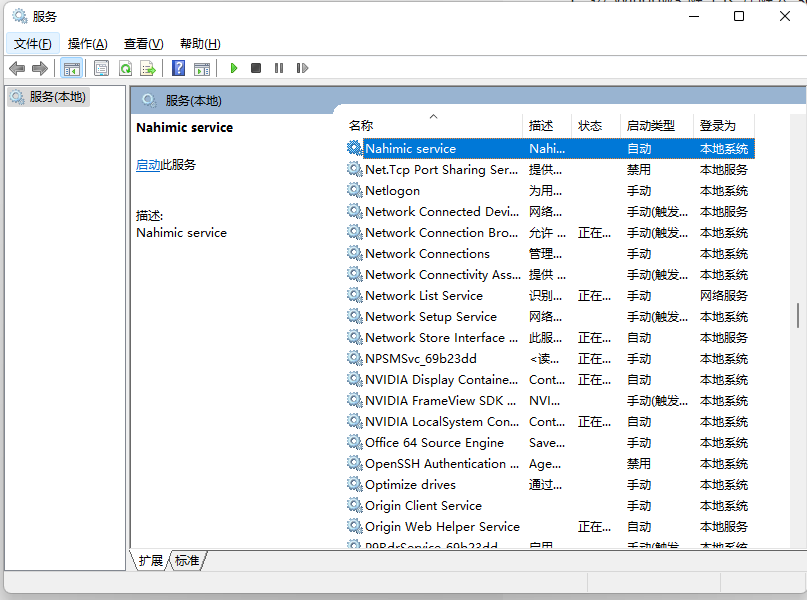Go back with the left arrow toolbar icon
The height and width of the screenshot is (600, 807).
(x=17, y=68)
